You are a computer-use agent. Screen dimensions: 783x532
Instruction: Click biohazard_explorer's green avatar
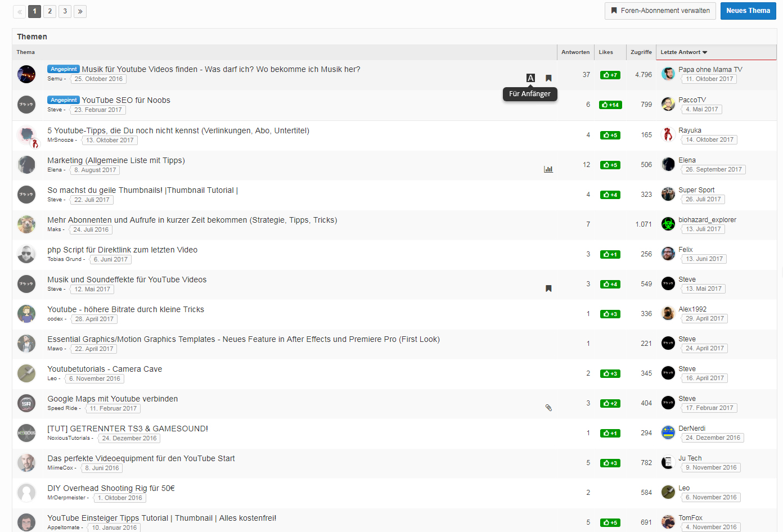668,224
